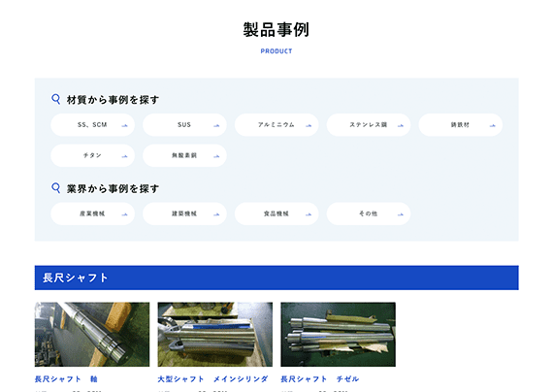The image size is (553, 392).
Task: Click the arrow icon on SS、SCM button
Action: coord(124,125)
